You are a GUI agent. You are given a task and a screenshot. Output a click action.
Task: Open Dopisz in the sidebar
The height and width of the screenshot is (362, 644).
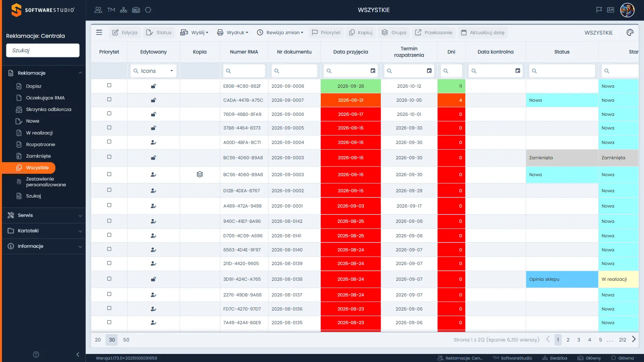click(x=34, y=86)
